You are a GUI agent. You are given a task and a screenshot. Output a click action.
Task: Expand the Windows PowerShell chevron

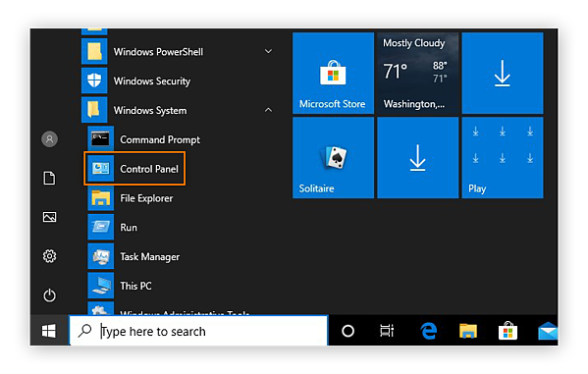pos(269,51)
